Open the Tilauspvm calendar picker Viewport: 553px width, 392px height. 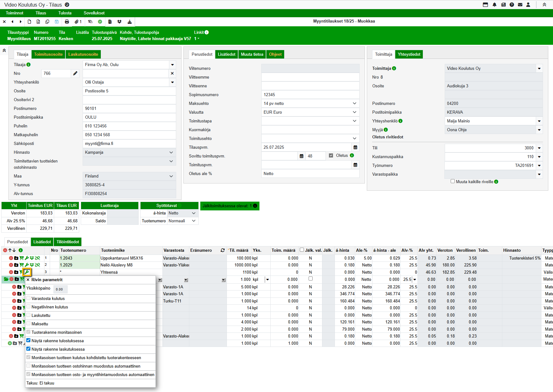[x=355, y=147]
